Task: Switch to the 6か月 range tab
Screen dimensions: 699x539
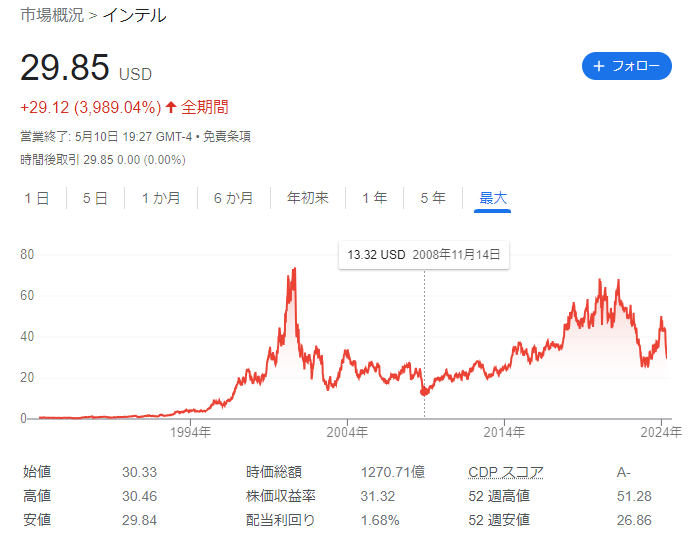Action: (x=233, y=198)
